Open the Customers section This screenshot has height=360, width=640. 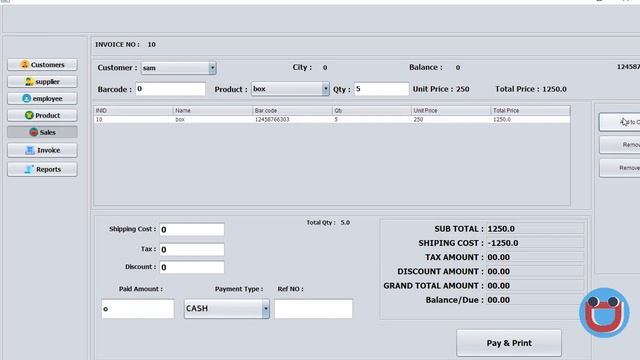42,64
